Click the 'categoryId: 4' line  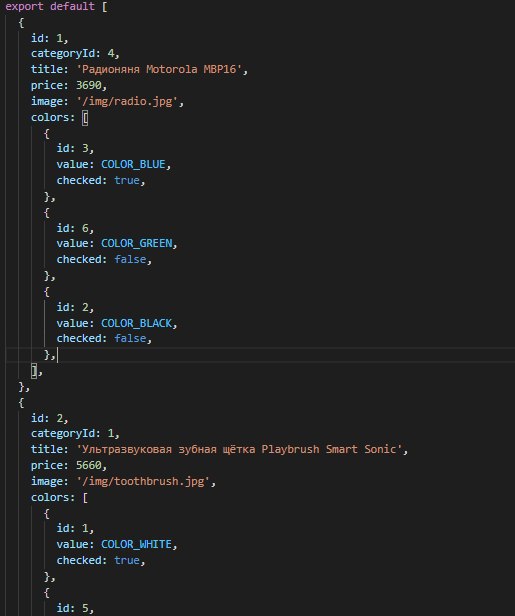tap(75, 53)
